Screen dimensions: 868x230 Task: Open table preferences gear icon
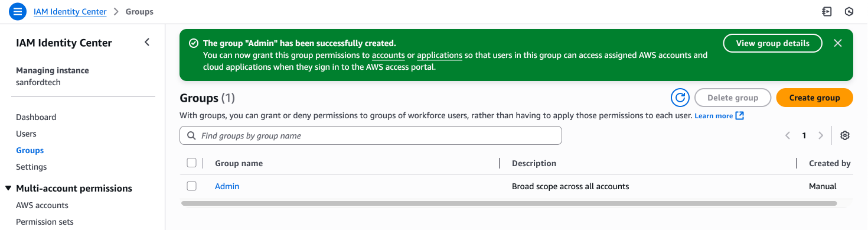[x=845, y=135]
